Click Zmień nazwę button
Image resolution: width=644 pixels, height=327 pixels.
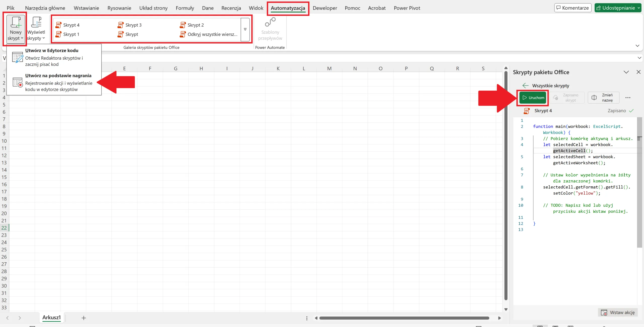click(603, 98)
